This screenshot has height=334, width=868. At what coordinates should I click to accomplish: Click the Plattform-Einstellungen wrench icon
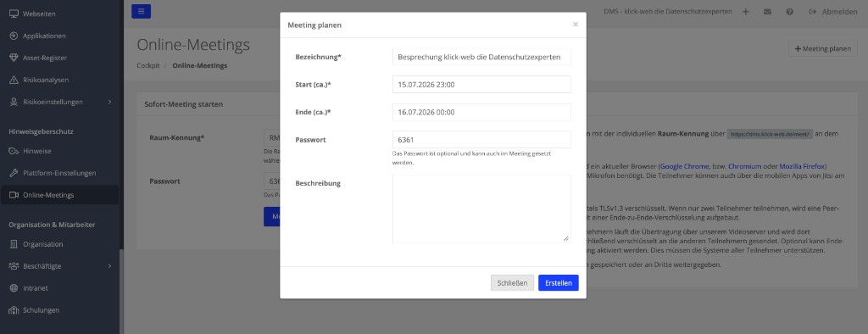point(14,173)
